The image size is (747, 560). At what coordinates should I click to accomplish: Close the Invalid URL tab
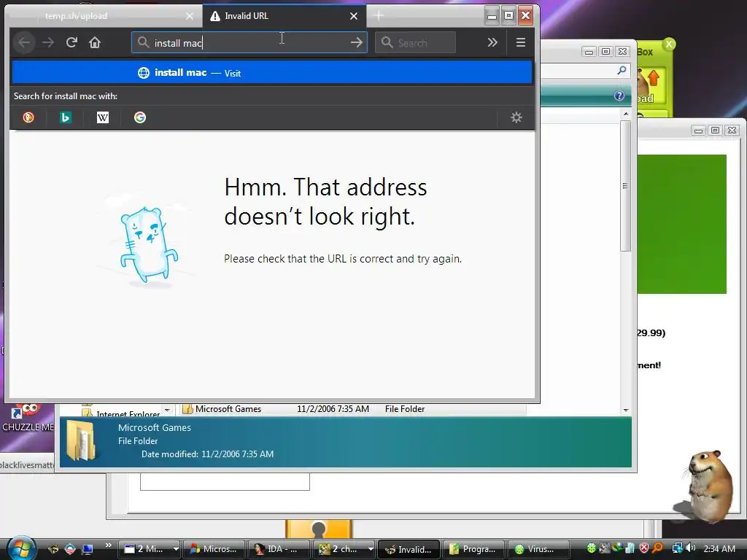click(x=354, y=16)
